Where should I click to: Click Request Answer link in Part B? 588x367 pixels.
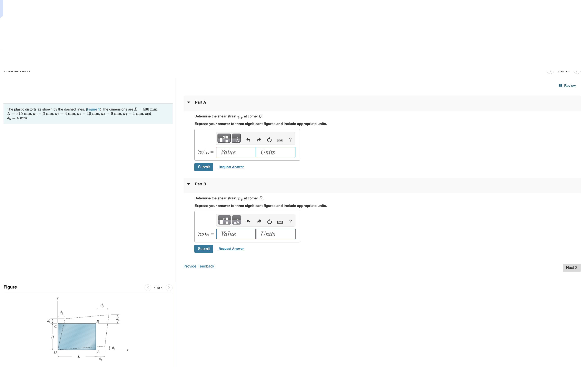(x=231, y=249)
